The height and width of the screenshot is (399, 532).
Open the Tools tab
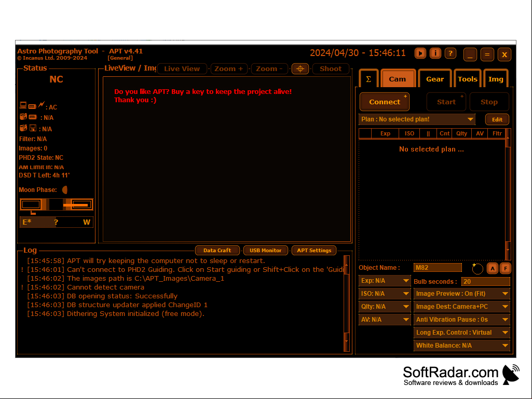coord(467,79)
